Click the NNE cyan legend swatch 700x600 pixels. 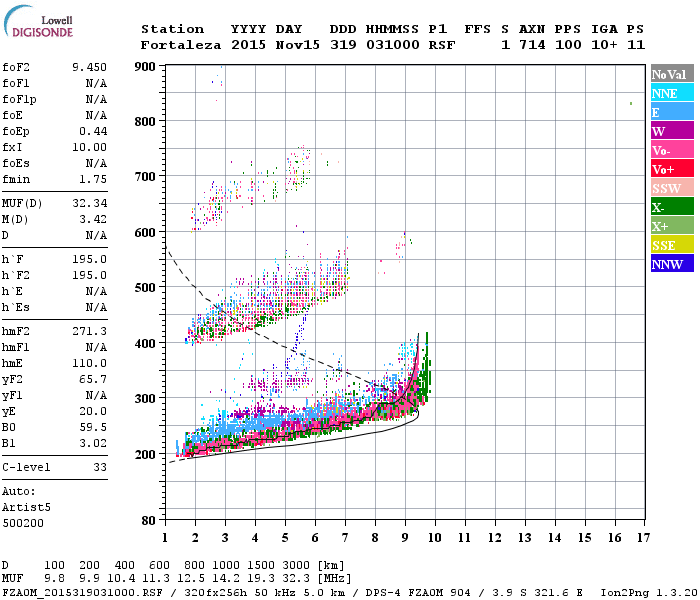coord(672,93)
